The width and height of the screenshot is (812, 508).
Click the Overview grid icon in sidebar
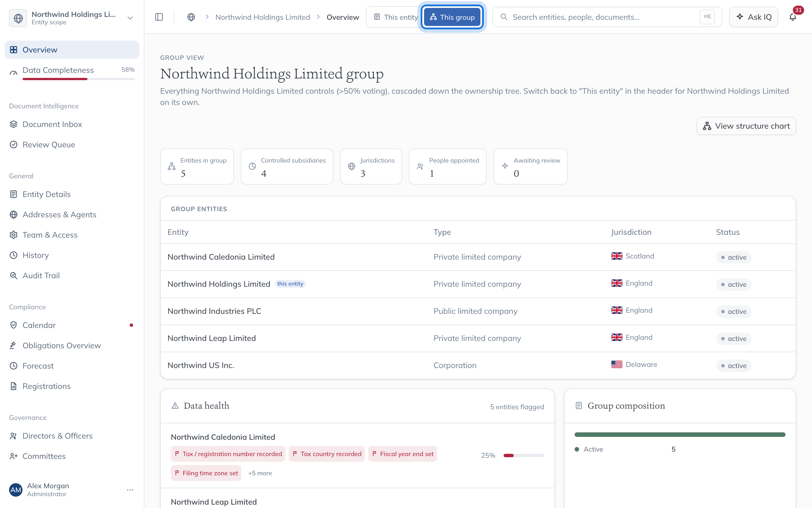click(14, 50)
